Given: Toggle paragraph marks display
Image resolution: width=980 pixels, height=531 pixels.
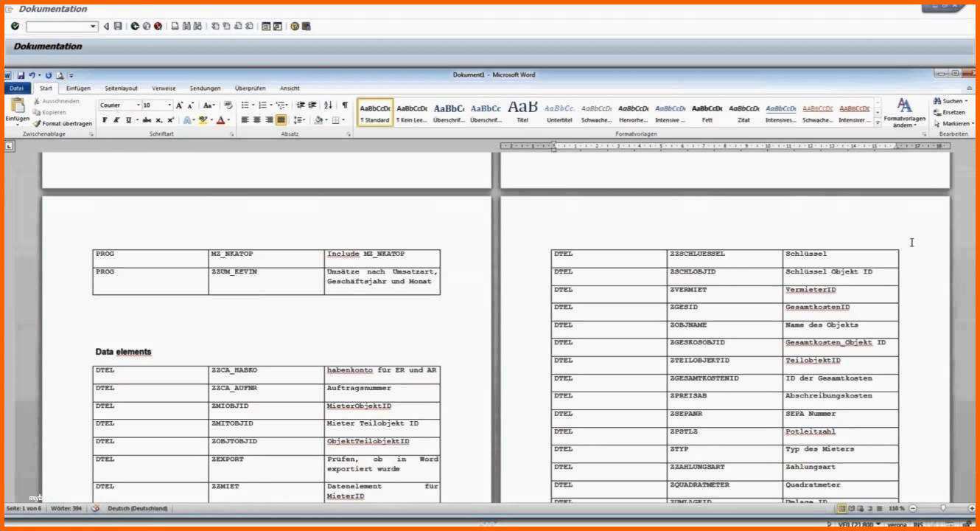Looking at the screenshot, I should (344, 105).
